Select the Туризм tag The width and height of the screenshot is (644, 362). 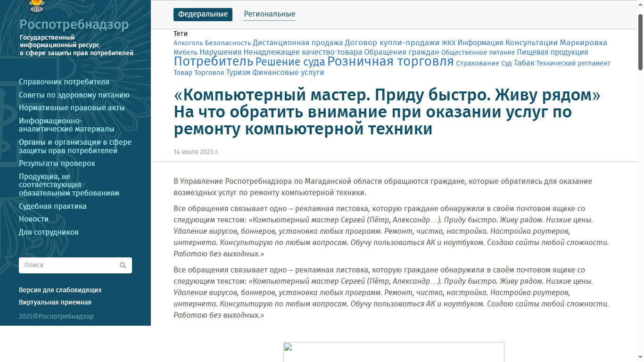238,73
